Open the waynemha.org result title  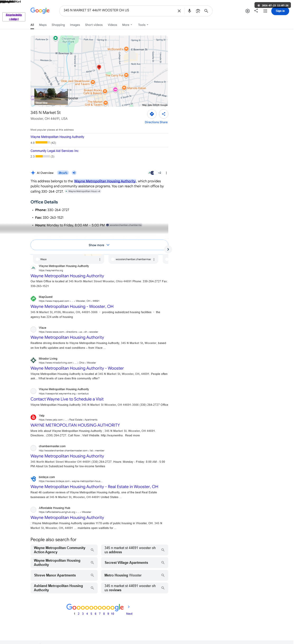[x=67, y=276]
